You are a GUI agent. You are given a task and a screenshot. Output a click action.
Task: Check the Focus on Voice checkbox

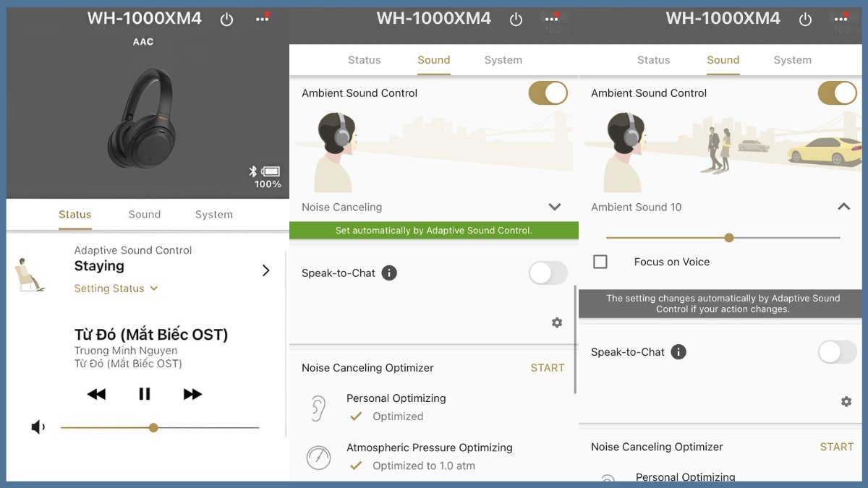pyautogui.click(x=600, y=262)
